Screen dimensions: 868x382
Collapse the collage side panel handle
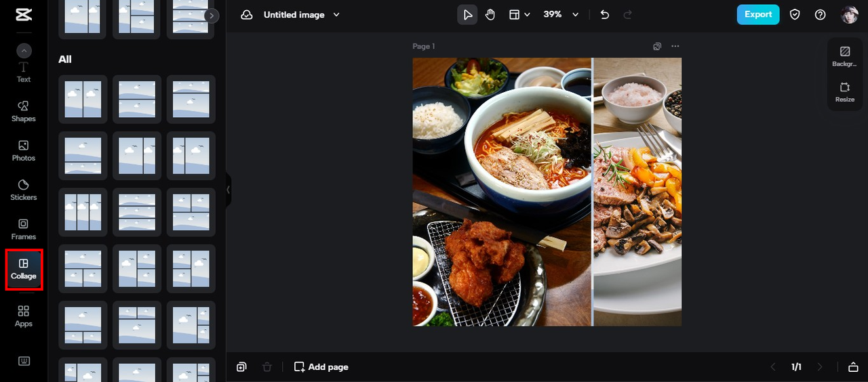tap(229, 190)
